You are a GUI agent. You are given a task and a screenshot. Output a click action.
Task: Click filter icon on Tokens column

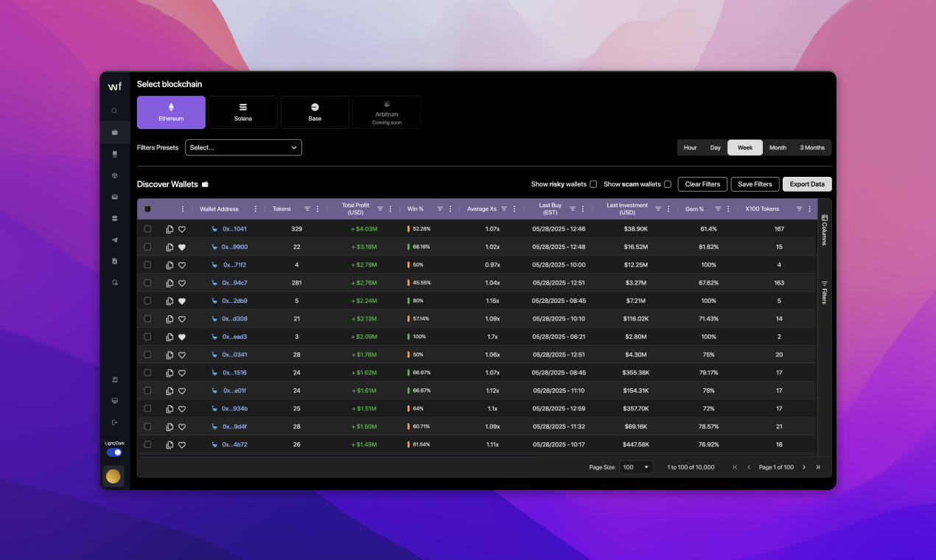307,209
